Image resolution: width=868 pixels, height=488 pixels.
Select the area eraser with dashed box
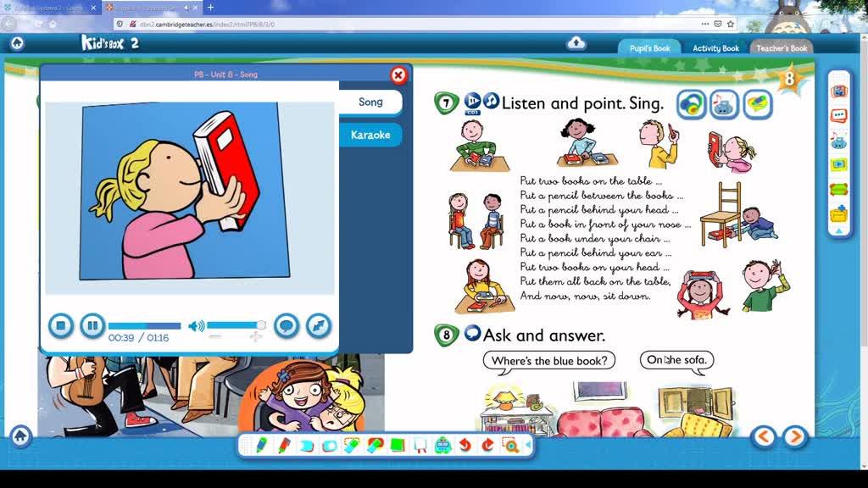point(352,446)
